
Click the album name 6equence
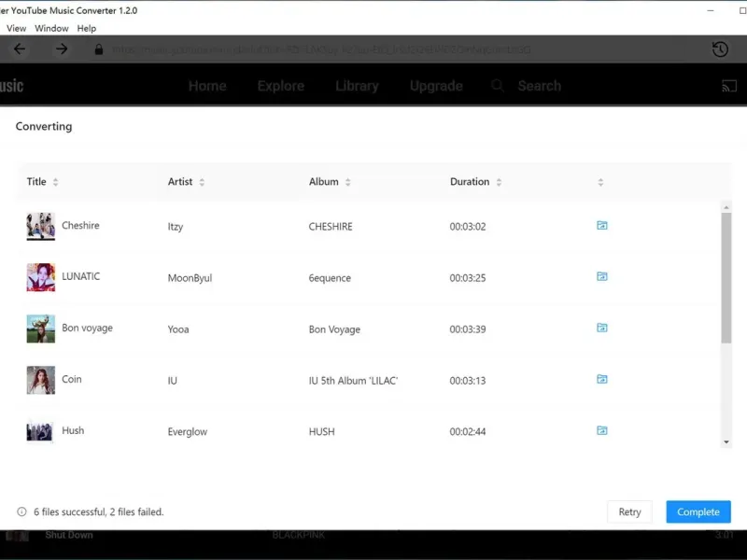click(330, 278)
